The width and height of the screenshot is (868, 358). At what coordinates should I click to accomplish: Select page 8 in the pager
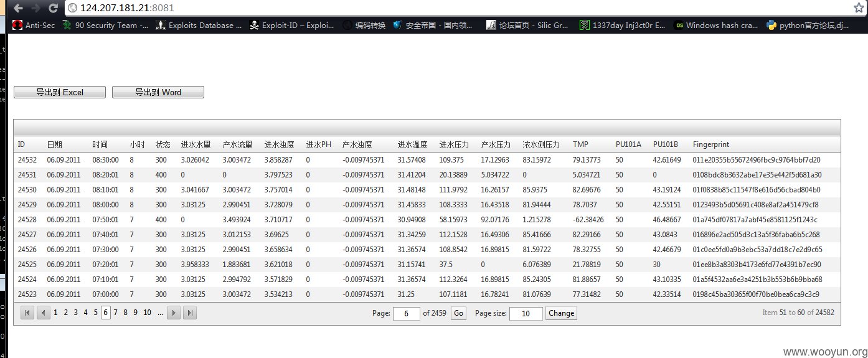(125, 313)
